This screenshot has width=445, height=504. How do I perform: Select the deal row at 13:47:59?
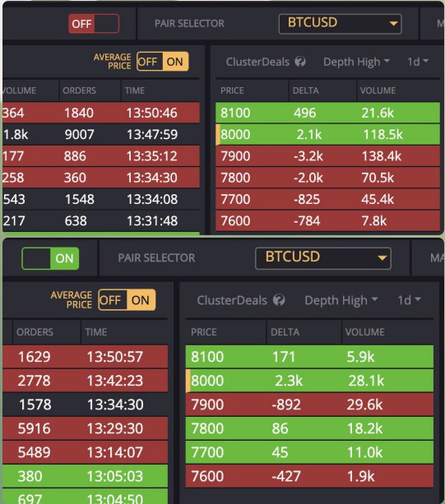coord(101,134)
